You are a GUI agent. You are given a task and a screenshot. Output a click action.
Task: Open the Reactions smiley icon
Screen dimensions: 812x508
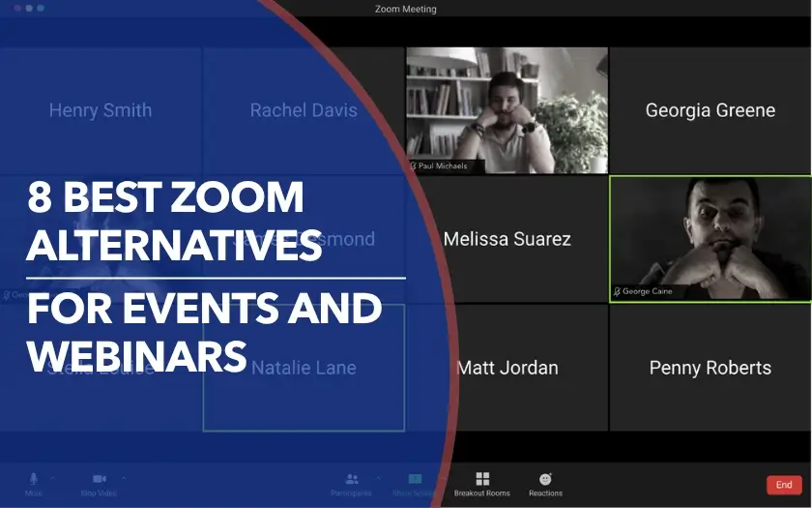545,478
